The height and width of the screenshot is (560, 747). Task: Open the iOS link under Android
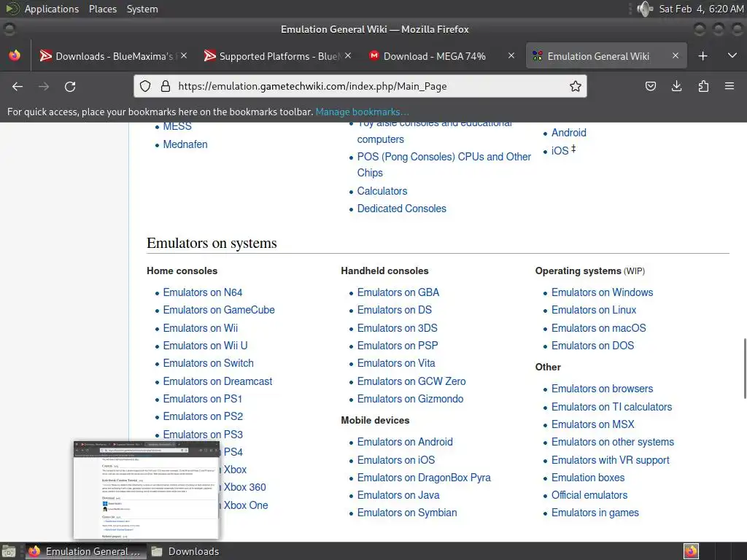coord(560,151)
